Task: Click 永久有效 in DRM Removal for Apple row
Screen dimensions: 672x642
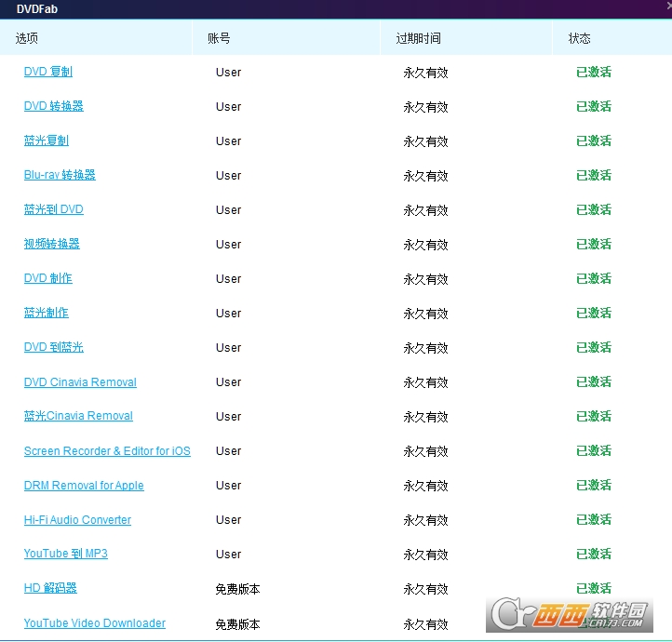Action: [425, 486]
